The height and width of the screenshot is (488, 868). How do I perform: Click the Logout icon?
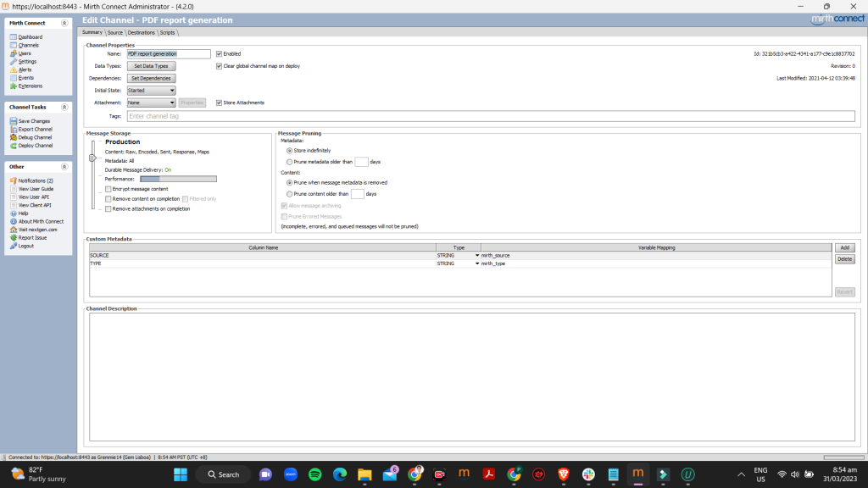pyautogui.click(x=14, y=247)
